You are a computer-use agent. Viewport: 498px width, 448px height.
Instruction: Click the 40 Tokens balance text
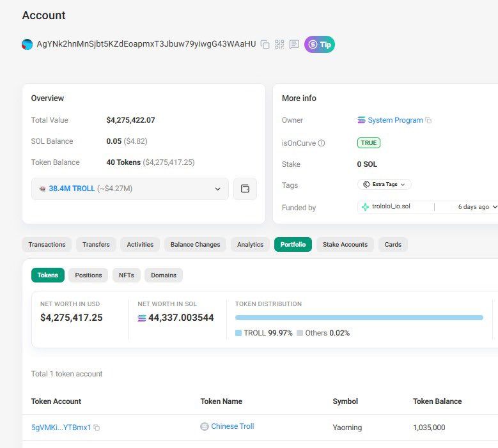123,162
